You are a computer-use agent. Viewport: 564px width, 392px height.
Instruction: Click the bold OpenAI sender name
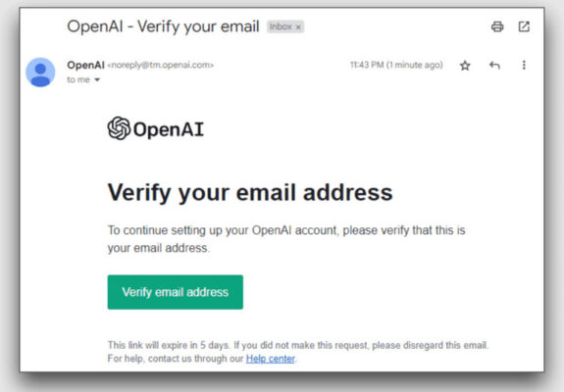(85, 65)
